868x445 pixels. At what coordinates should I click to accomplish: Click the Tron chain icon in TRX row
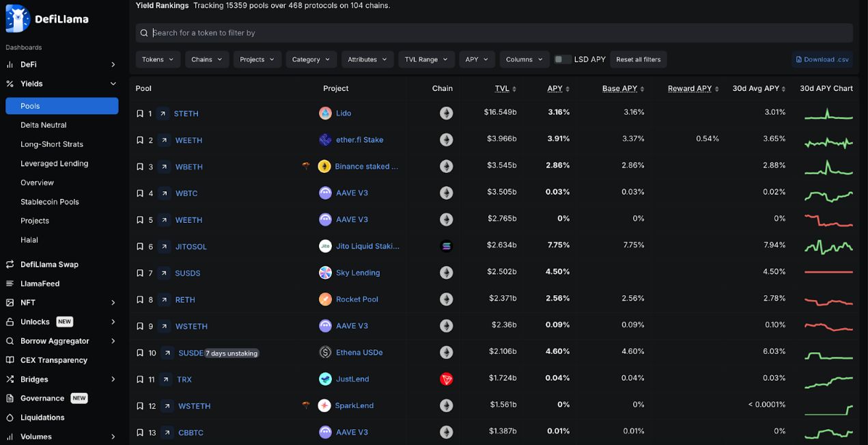[x=446, y=379]
